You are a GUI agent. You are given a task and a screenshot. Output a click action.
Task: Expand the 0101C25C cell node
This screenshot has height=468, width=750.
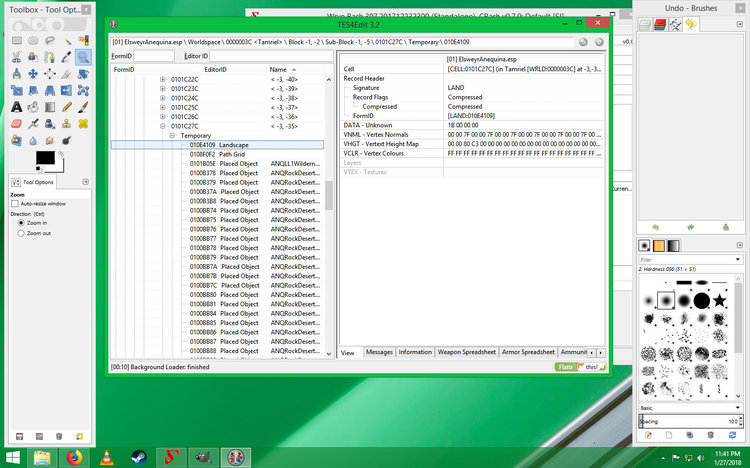pyautogui.click(x=163, y=107)
